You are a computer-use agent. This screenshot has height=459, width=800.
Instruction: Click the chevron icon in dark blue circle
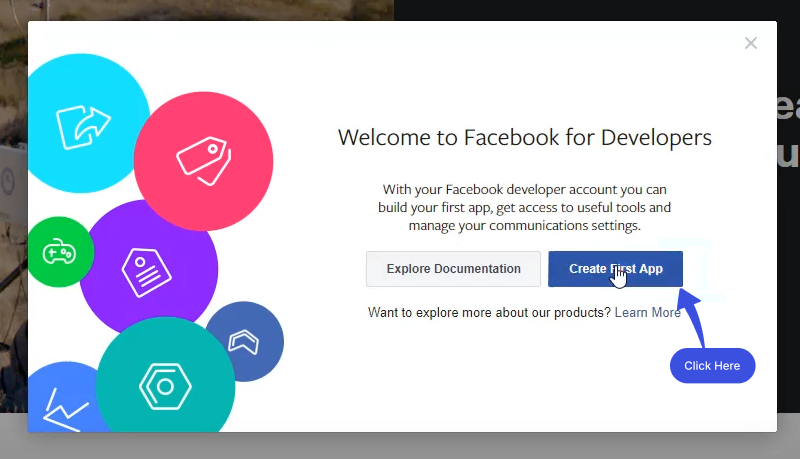coord(243,342)
